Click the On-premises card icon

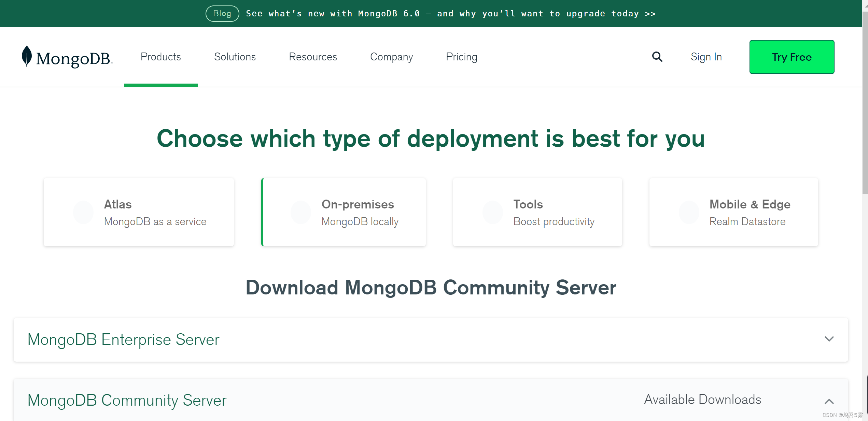300,212
